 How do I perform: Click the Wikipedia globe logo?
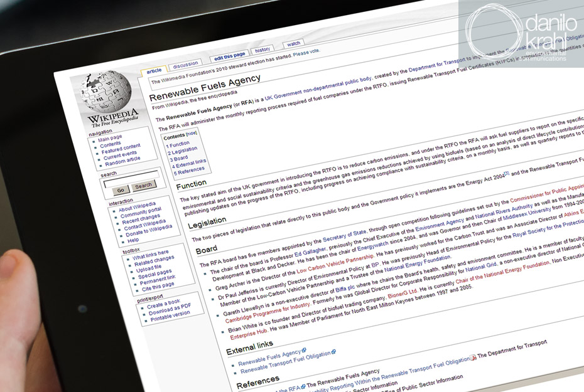pos(106,92)
